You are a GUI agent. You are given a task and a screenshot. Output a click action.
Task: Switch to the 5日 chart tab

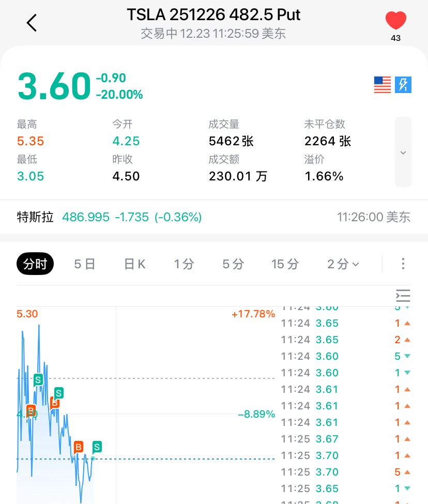tap(85, 264)
